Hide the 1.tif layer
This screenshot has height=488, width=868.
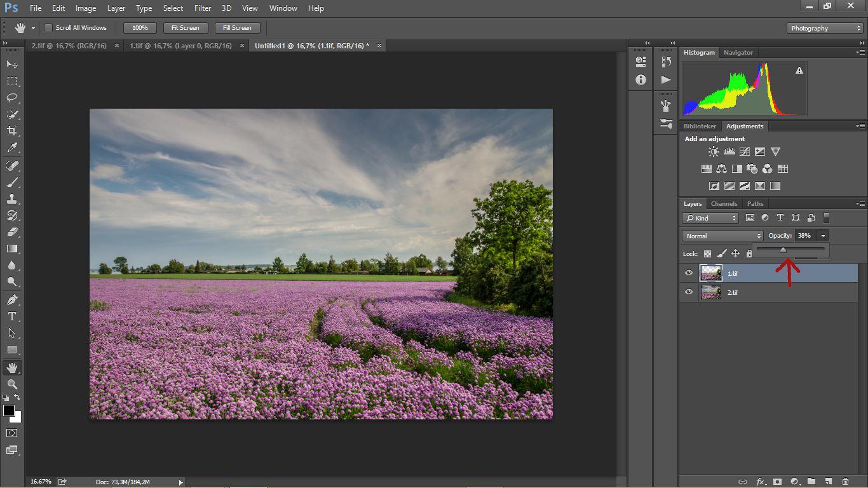coord(689,273)
